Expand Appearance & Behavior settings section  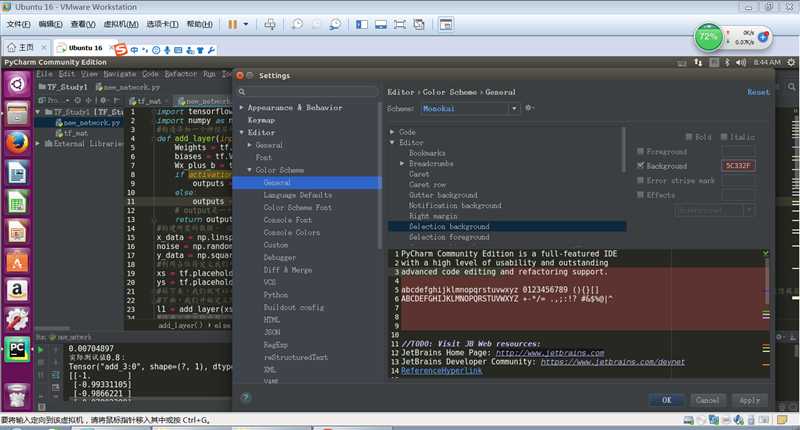click(x=242, y=108)
